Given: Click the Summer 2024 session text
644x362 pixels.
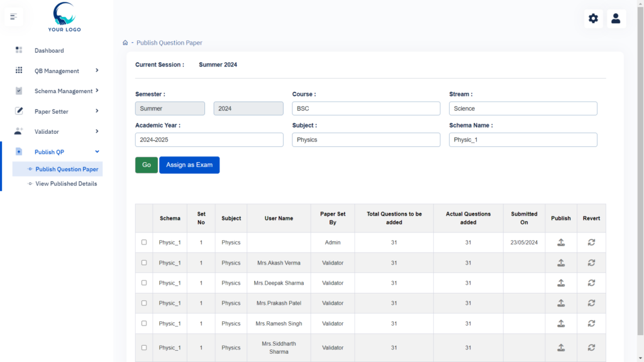Looking at the screenshot, I should (x=218, y=65).
